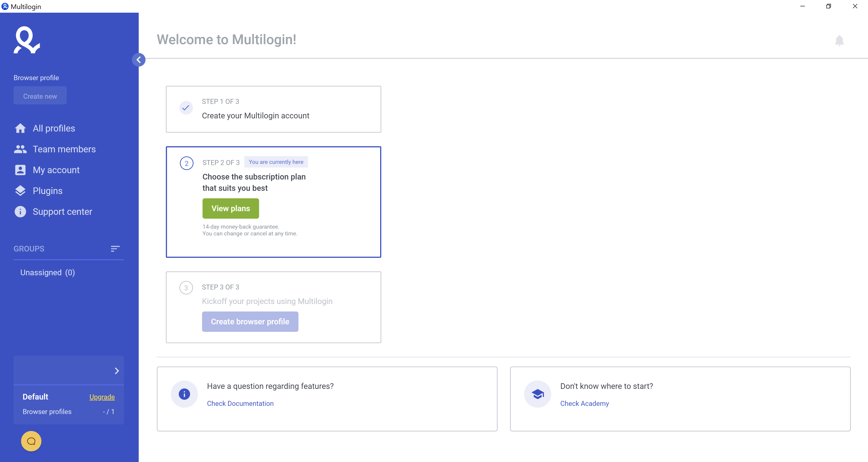Viewport: 868px width, 462px height.
Task: Expand the account panel chevron
Action: [x=117, y=371]
